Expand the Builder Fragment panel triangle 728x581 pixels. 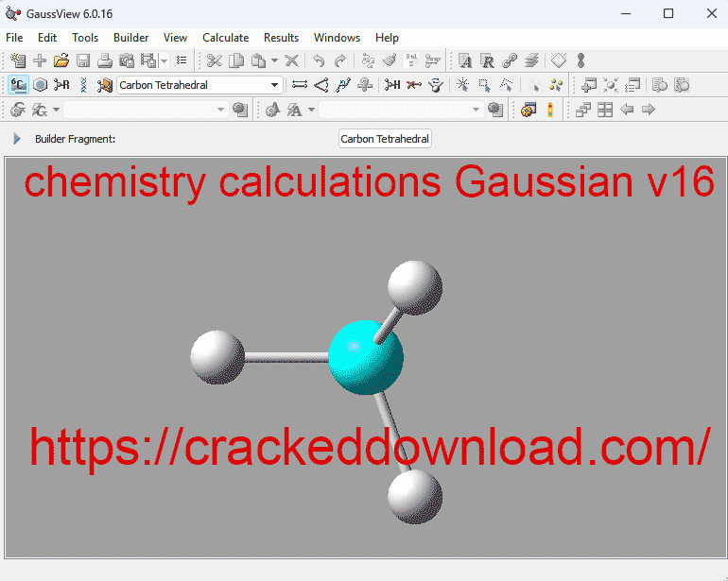(17, 139)
